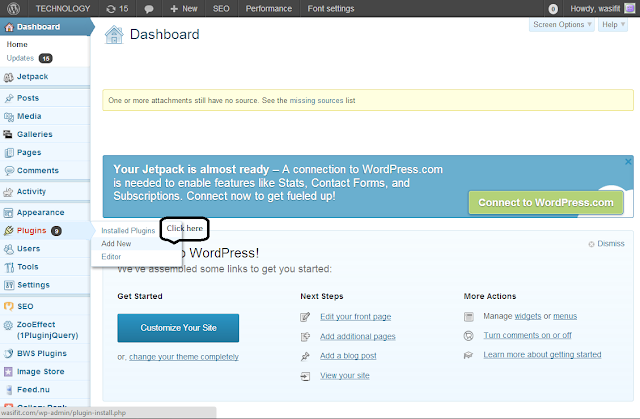
Task: Click the WordPress logo in admin bar
Action: 13,9
